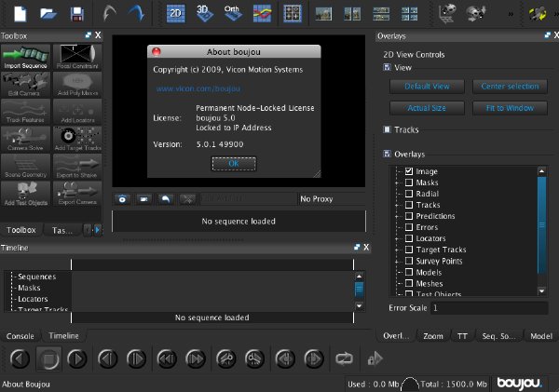Click the Timeline tree scrollbar thumb

pyautogui.click(x=359, y=289)
